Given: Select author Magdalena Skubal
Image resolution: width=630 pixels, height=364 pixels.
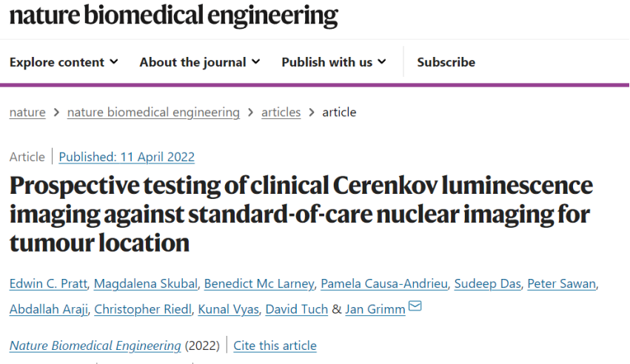Looking at the screenshot, I should [146, 284].
